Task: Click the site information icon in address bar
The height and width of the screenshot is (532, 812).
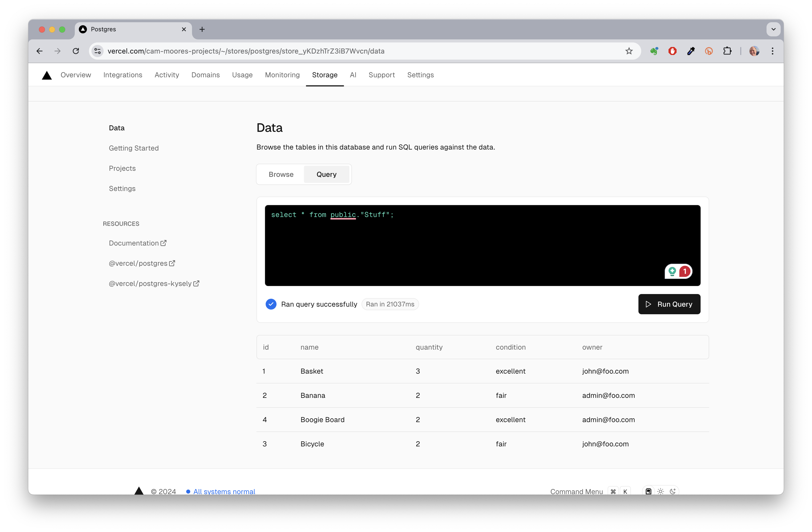Action: click(x=98, y=51)
